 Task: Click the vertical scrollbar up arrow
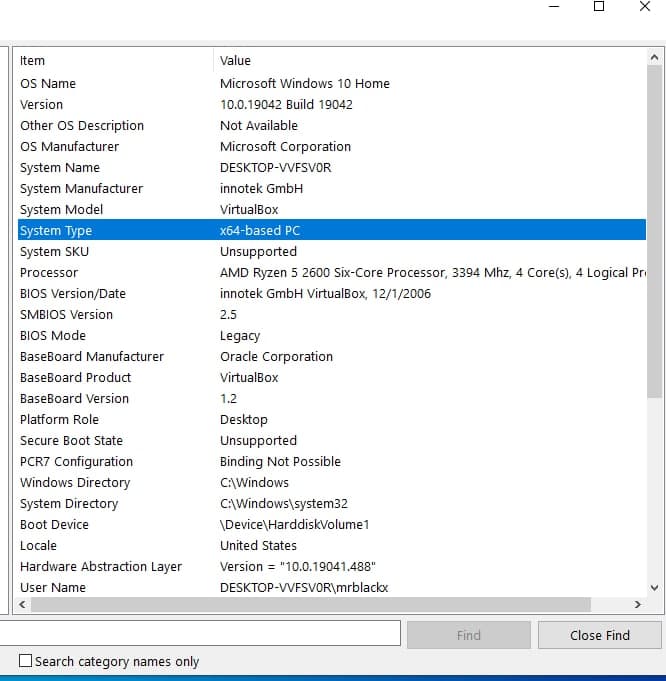(x=655, y=58)
